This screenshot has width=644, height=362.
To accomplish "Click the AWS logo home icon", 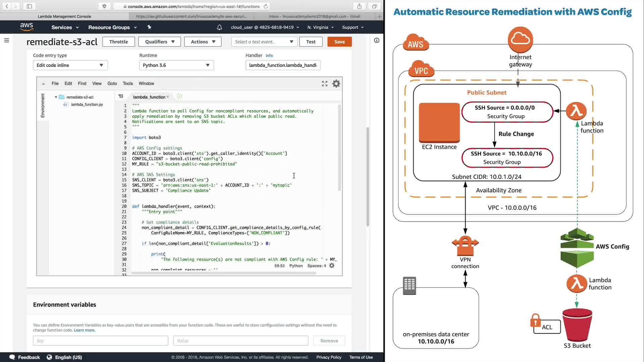I will click(26, 27).
